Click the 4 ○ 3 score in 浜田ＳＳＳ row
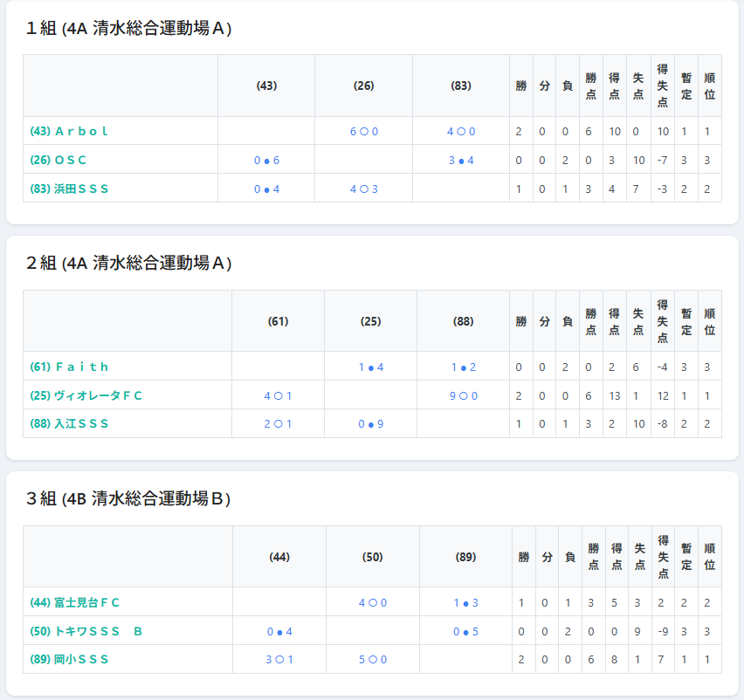The width and height of the screenshot is (744, 700). [363, 189]
